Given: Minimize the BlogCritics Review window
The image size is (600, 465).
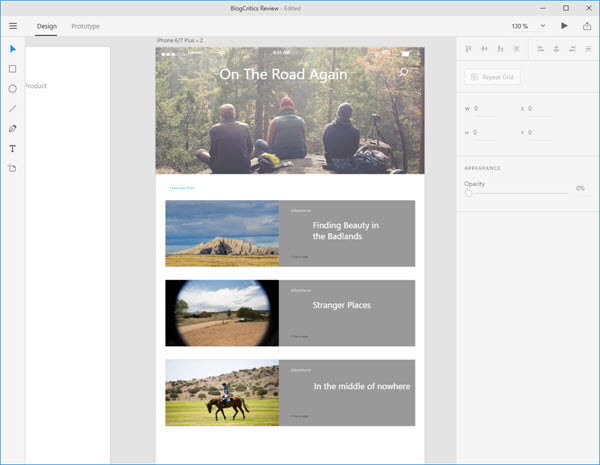Looking at the screenshot, I should pos(543,8).
